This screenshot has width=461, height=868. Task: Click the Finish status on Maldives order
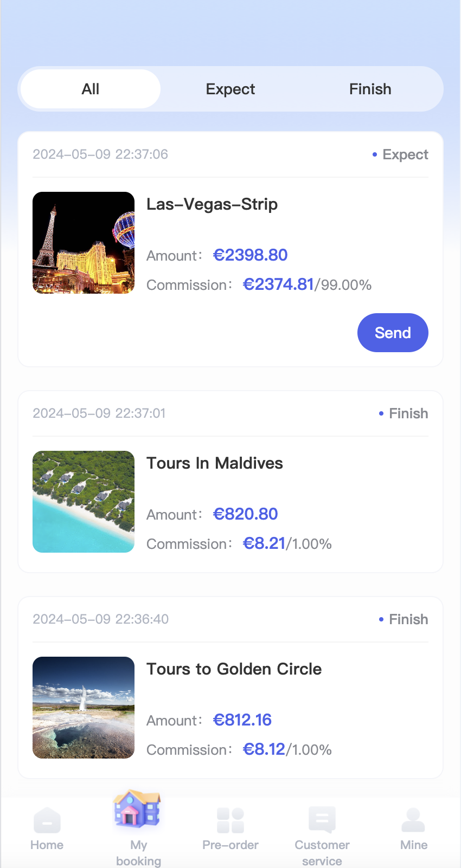tap(408, 413)
